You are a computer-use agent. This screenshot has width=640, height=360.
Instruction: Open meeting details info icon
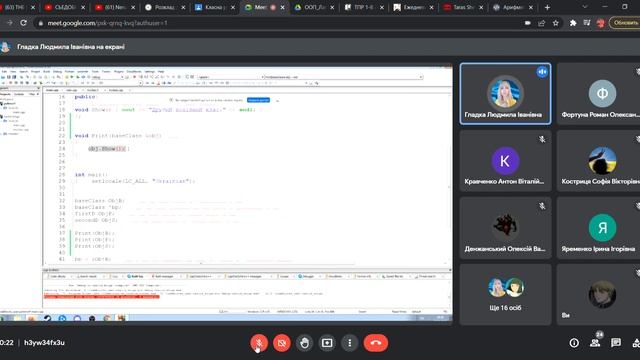coord(574,343)
